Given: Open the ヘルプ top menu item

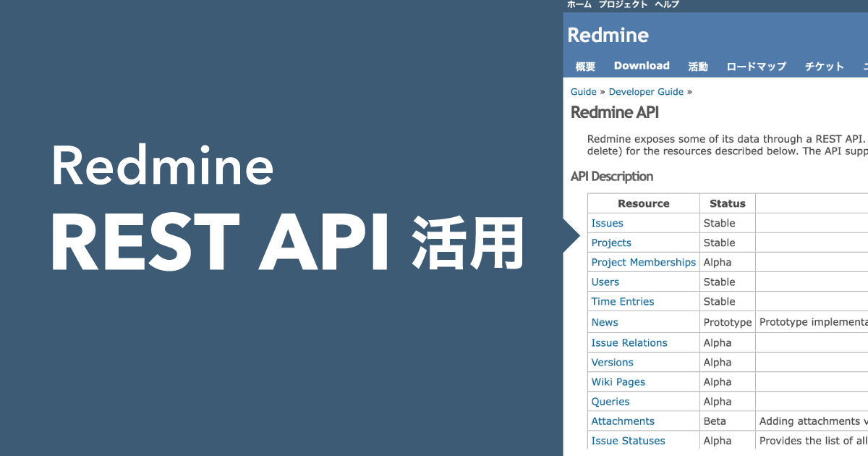Looking at the screenshot, I should coord(666,5).
